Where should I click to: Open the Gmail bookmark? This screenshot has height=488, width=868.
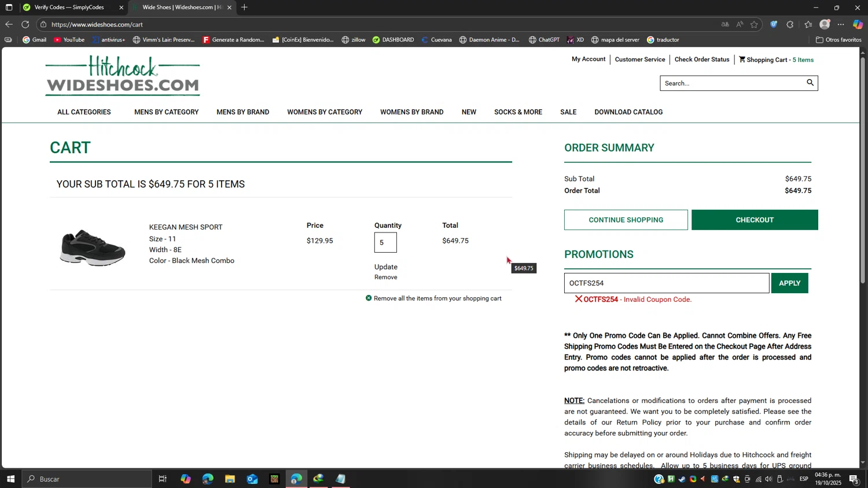34,40
